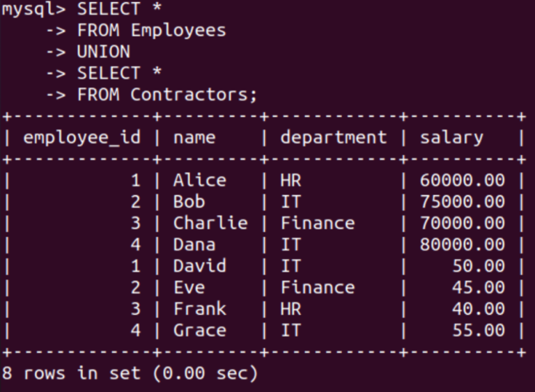Click the Contractors table name
This screenshot has width=535, height=392.
point(194,94)
